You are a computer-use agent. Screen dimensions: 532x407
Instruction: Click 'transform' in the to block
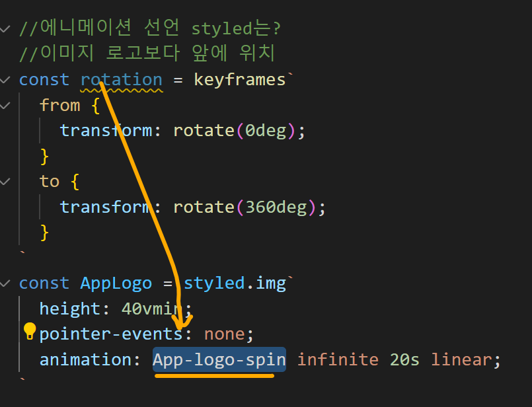pyautogui.click(x=106, y=207)
